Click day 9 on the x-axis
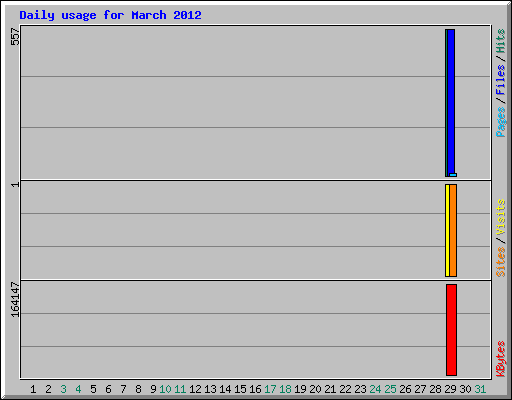The width and height of the screenshot is (512, 400). click(153, 389)
